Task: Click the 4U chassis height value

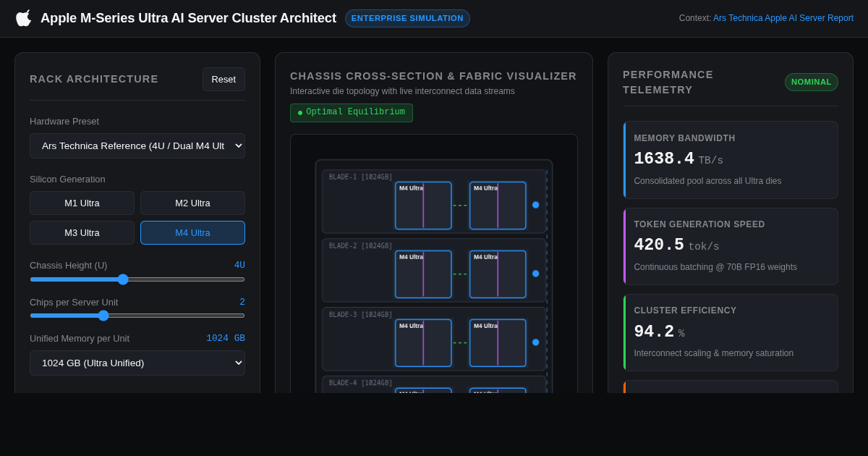Action: point(239,265)
